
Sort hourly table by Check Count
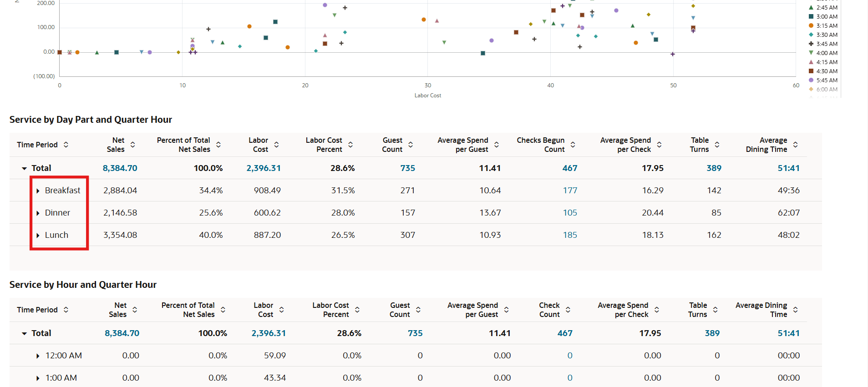coord(568,310)
